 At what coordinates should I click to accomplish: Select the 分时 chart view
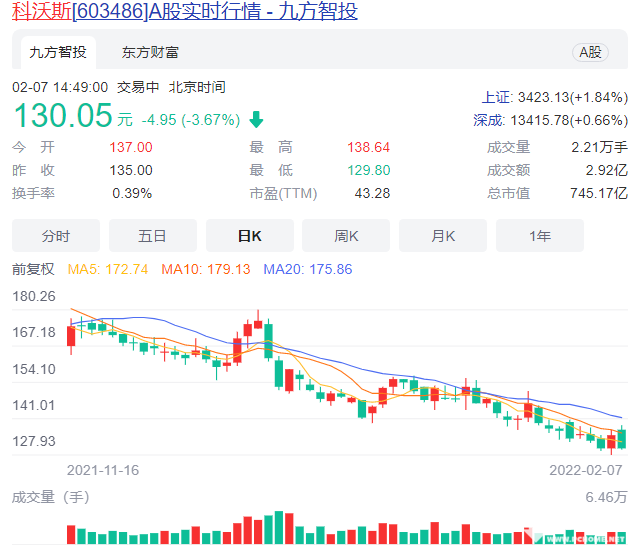click(56, 236)
